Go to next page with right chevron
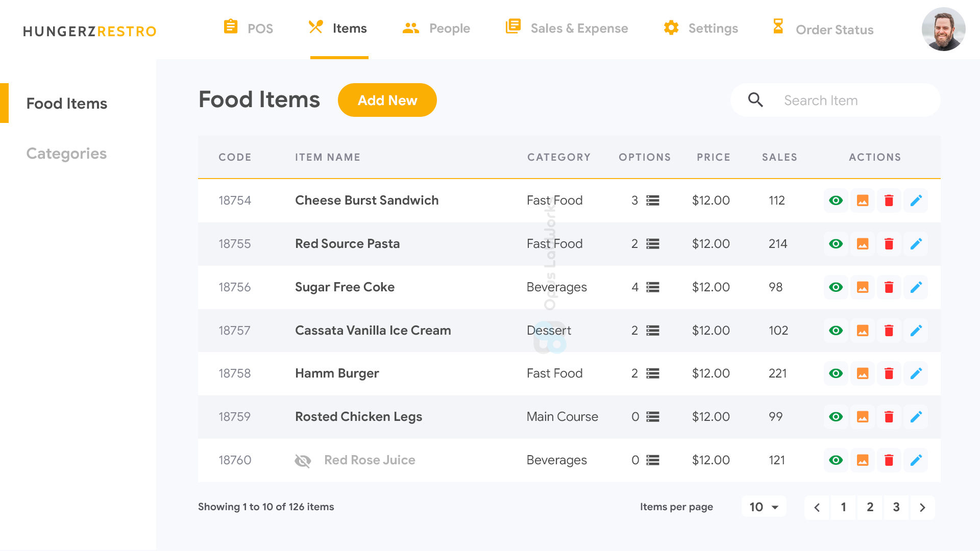Screen dimensions: 980x551 click(x=922, y=508)
